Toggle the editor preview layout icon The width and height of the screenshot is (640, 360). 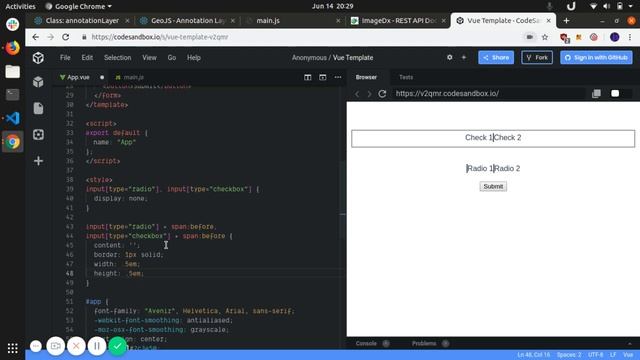pyautogui.click(x=322, y=77)
